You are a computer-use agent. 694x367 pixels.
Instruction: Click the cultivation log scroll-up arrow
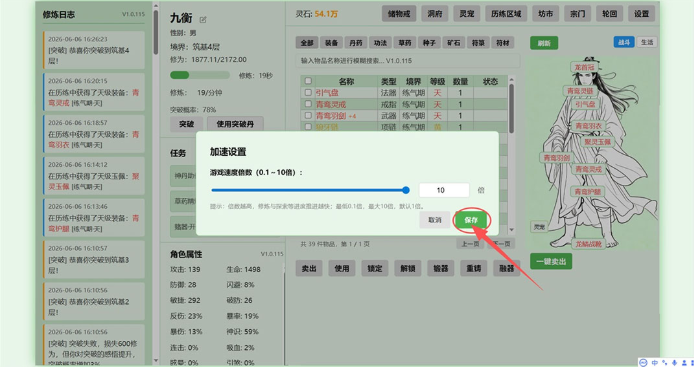click(x=156, y=6)
